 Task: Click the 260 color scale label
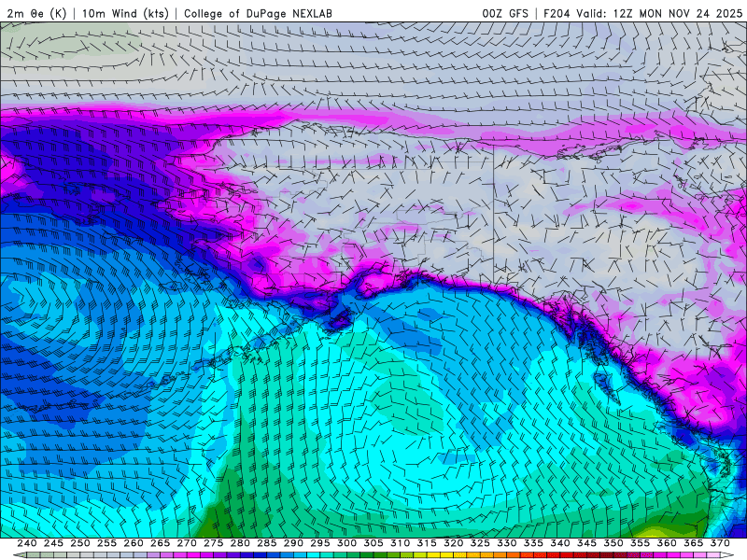134,543
